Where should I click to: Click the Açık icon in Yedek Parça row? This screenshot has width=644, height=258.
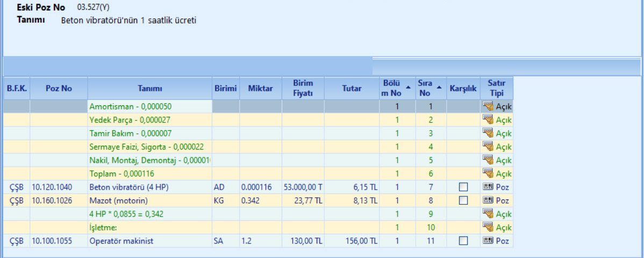pos(488,120)
